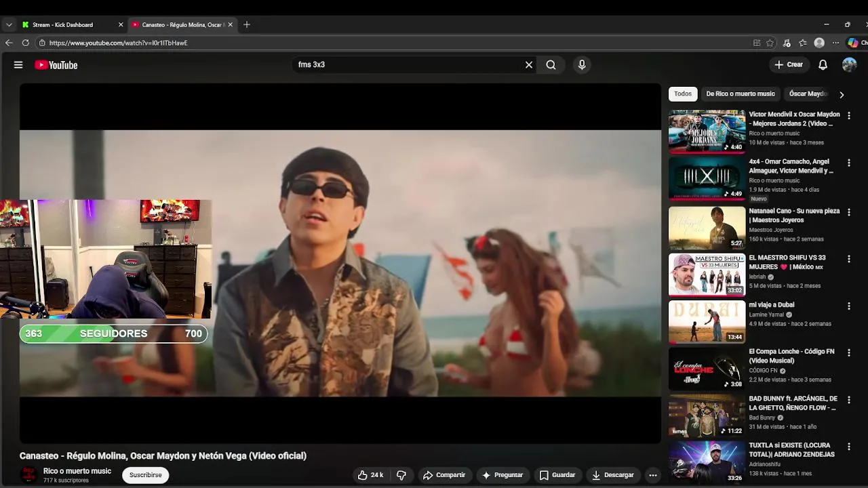The height and width of the screenshot is (488, 868).
Task: Open the TUXTLA si EXISTE thumbnail
Action: tap(707, 462)
